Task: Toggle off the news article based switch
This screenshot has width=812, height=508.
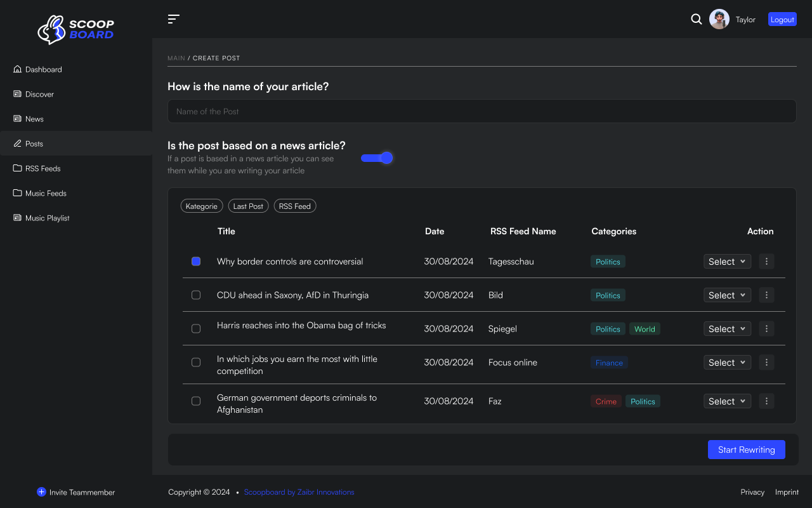Action: point(377,158)
